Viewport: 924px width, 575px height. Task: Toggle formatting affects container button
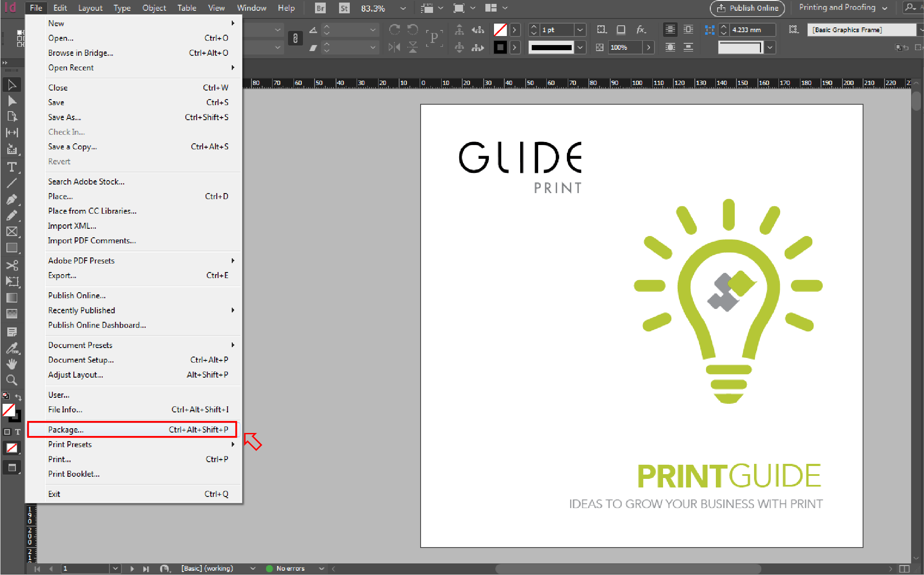tap(7, 432)
